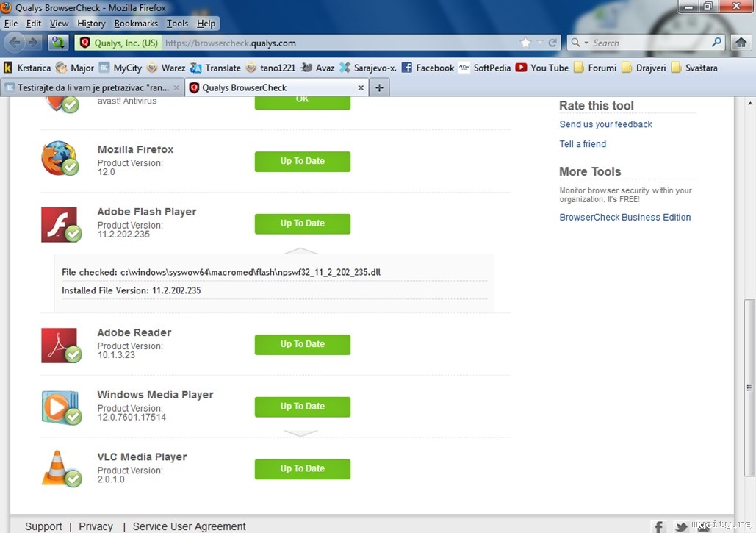Click Up To Date button for Adobe Reader
This screenshot has width=756, height=533.
tap(302, 344)
